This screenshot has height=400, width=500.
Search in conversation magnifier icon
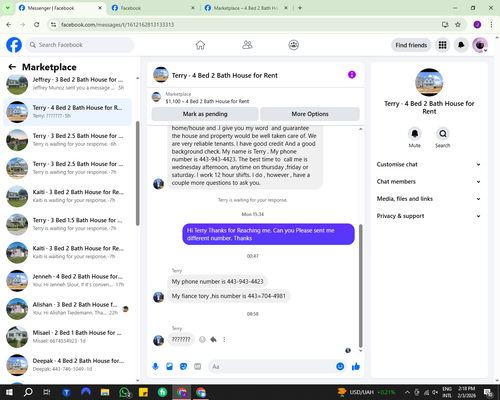[443, 134]
